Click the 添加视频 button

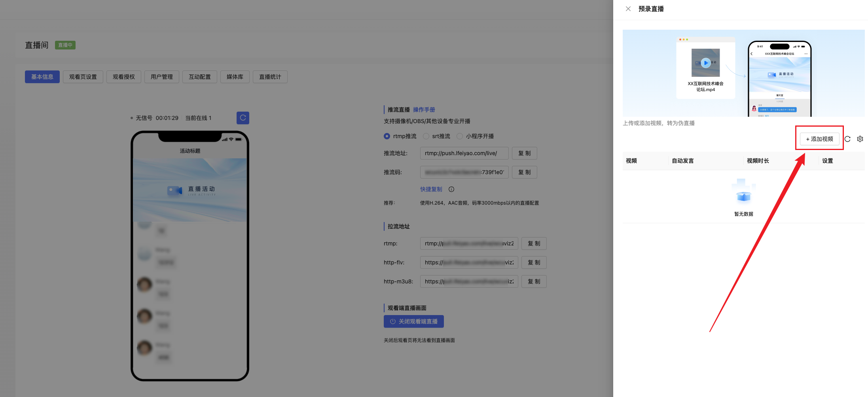coord(819,139)
